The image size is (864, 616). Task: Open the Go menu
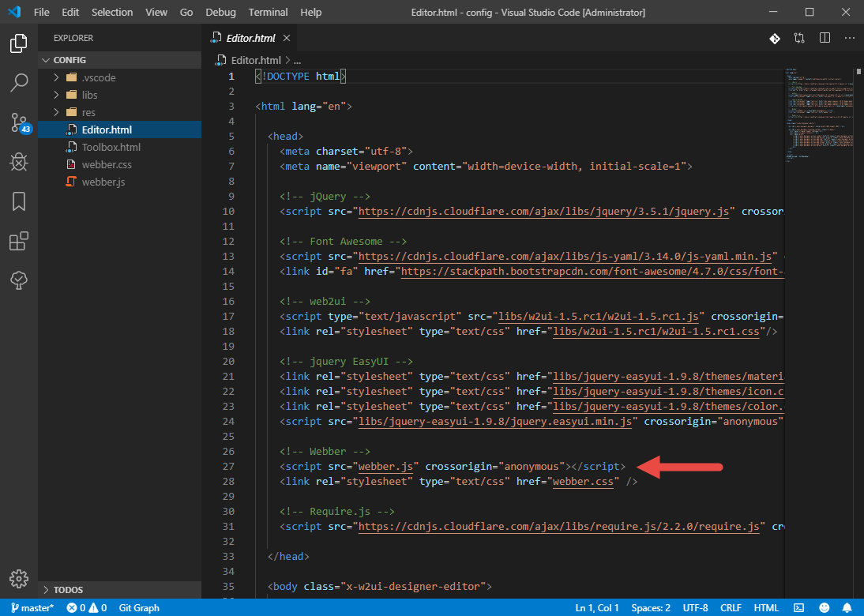tap(186, 12)
